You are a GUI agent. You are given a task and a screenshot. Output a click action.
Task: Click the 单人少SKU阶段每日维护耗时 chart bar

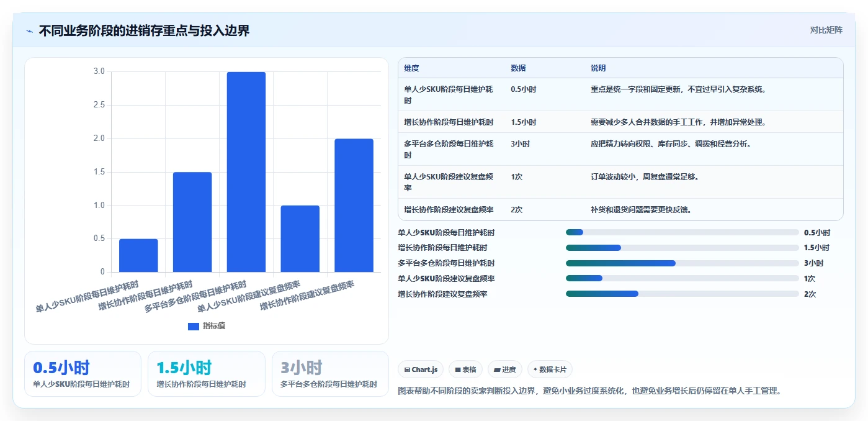[x=138, y=255]
